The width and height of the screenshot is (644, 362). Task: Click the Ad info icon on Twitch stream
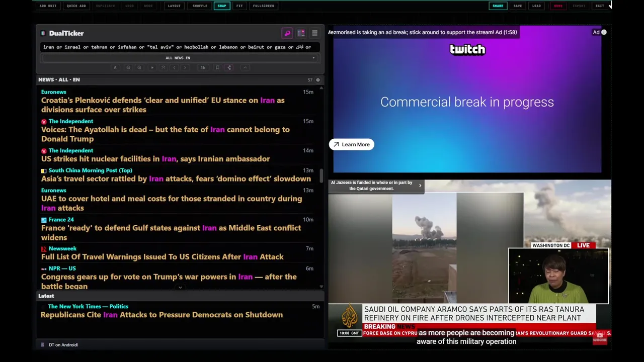click(604, 32)
